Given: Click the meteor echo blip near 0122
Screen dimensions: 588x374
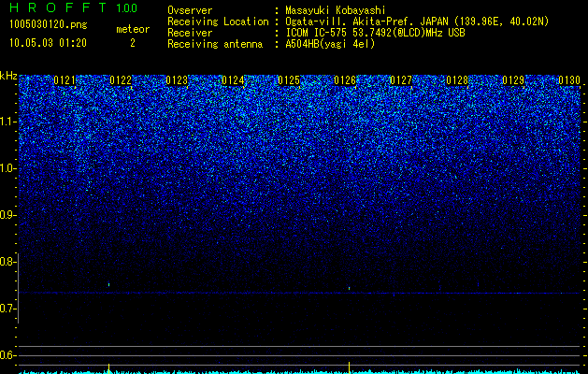Looking at the screenshot, I should point(108,285).
